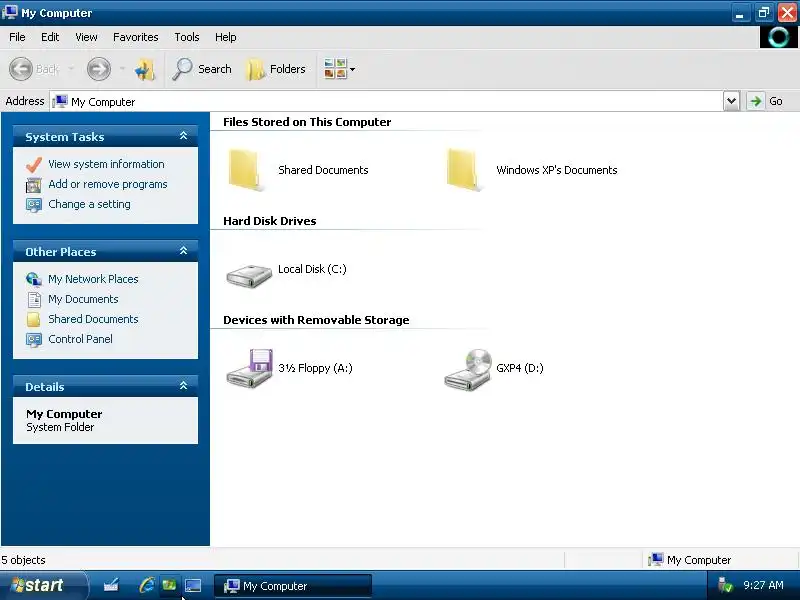Open the Tools menu

[186, 37]
